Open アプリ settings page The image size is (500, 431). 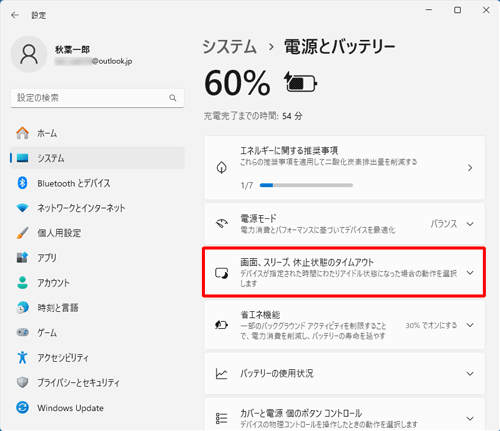[x=97, y=258]
